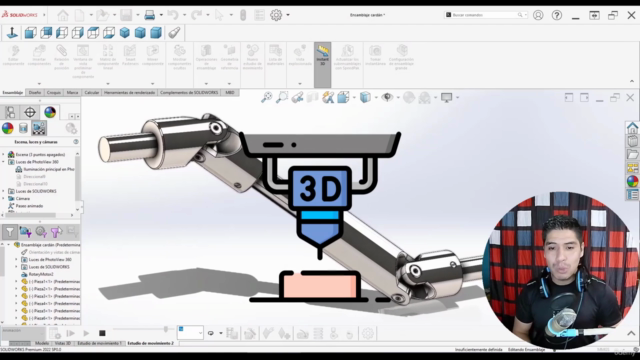Click the filter funnel button in motion manager

(10, 232)
